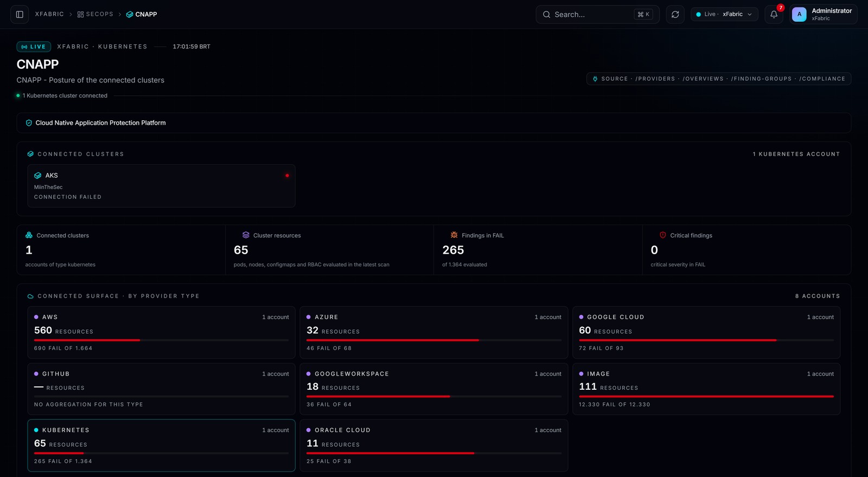Open the AKS cluster card
The image size is (868, 477).
click(x=161, y=186)
